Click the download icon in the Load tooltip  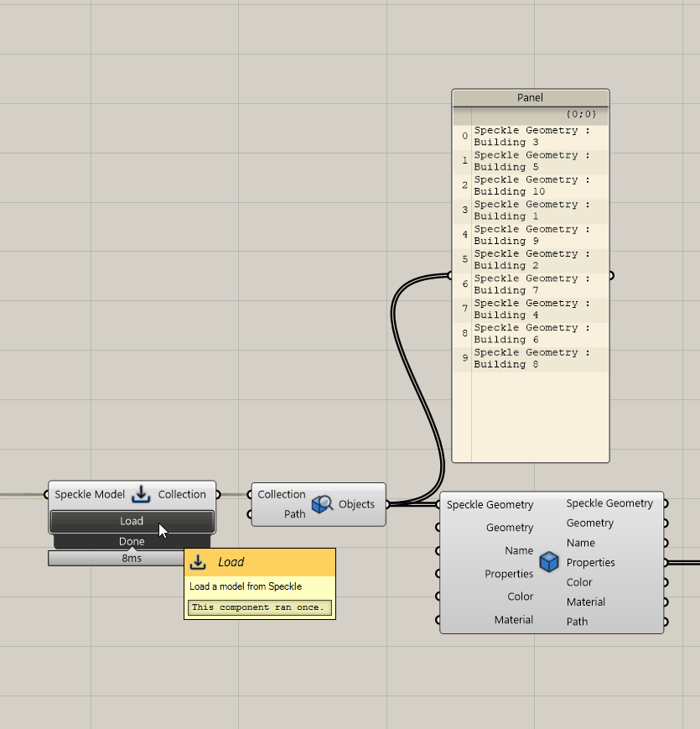pyautogui.click(x=198, y=562)
